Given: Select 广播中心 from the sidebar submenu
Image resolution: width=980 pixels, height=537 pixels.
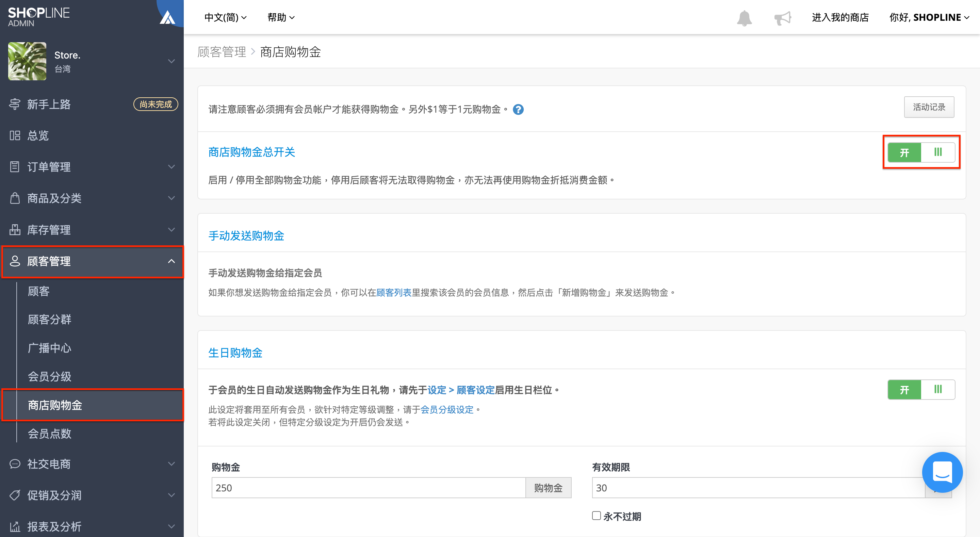Looking at the screenshot, I should 49,348.
